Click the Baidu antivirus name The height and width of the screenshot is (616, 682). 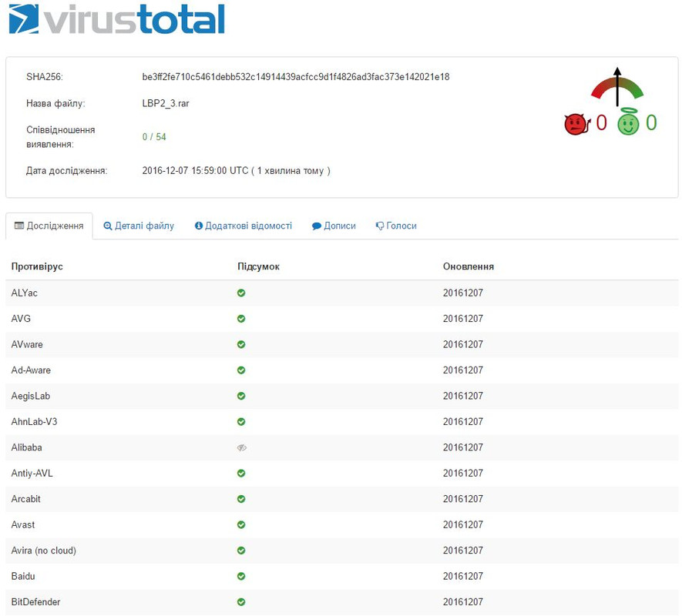pyautogui.click(x=23, y=576)
